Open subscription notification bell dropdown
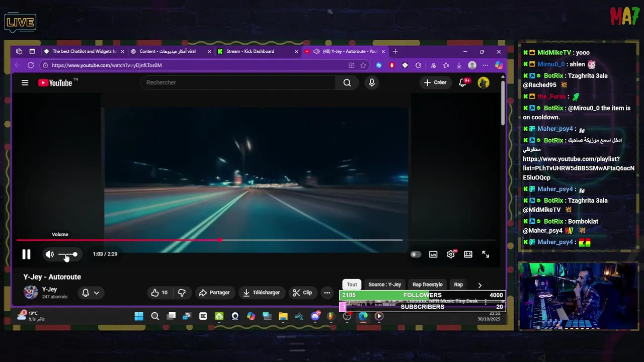The height and width of the screenshot is (362, 644). click(91, 293)
